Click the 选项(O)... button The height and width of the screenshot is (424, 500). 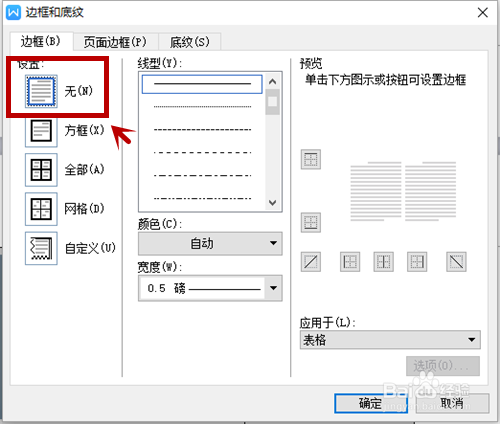(443, 366)
